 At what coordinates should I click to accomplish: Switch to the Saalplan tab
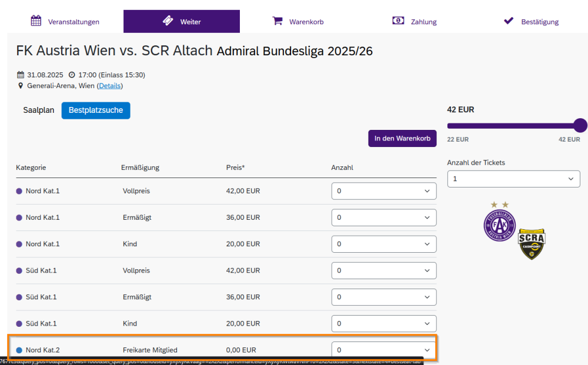[39, 110]
